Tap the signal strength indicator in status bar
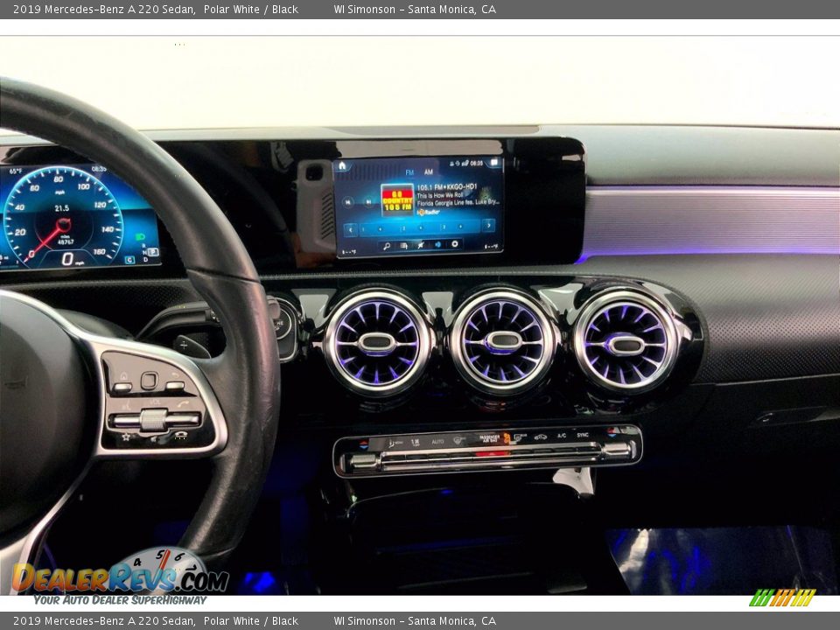The image size is (840, 630). point(465,164)
